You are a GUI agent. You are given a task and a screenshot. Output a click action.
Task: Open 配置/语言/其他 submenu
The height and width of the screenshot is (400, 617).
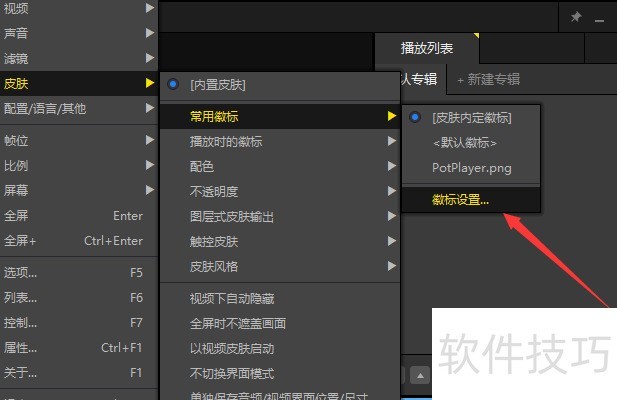[79, 108]
